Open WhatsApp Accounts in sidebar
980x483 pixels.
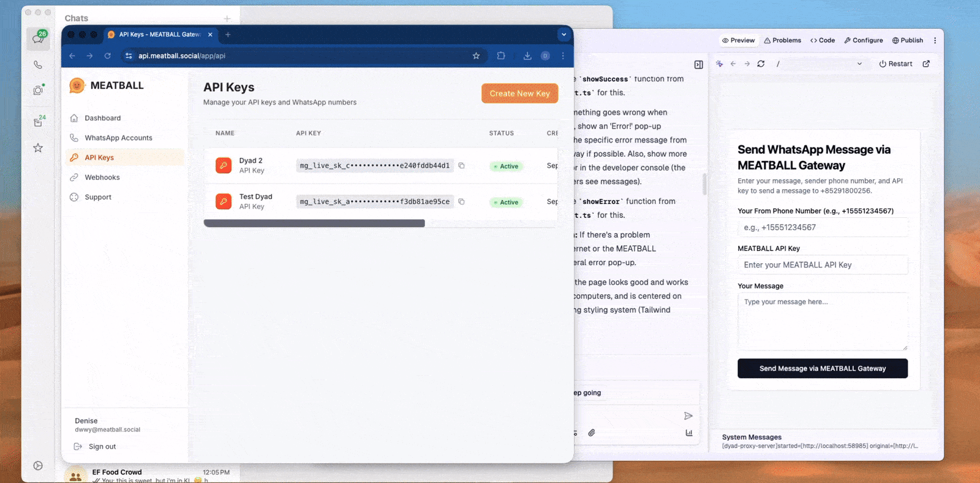(118, 138)
